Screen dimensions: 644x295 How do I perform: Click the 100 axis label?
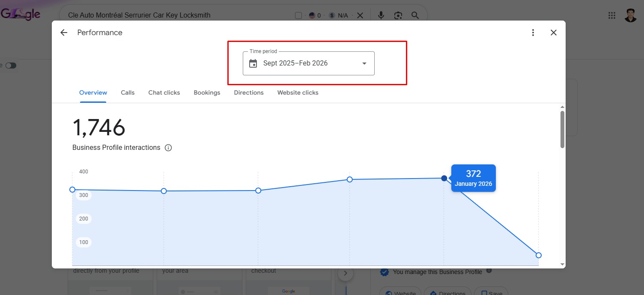pos(83,242)
